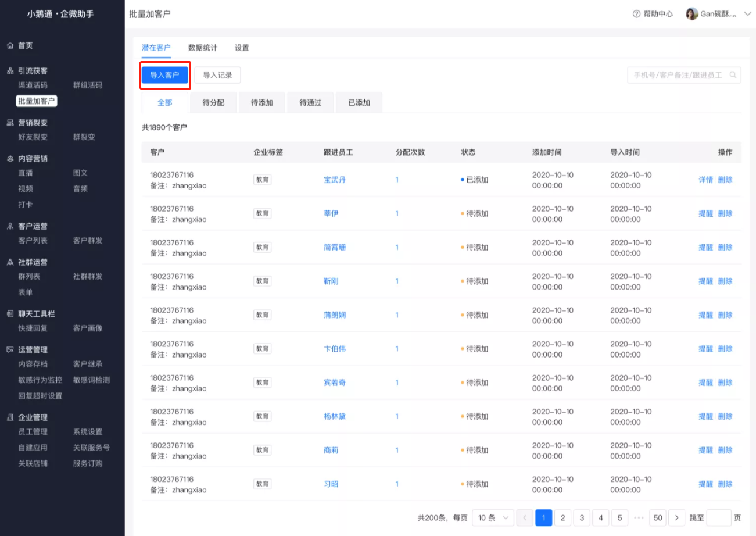Click the search magnifier icon
This screenshot has width=756, height=536.
tap(733, 75)
